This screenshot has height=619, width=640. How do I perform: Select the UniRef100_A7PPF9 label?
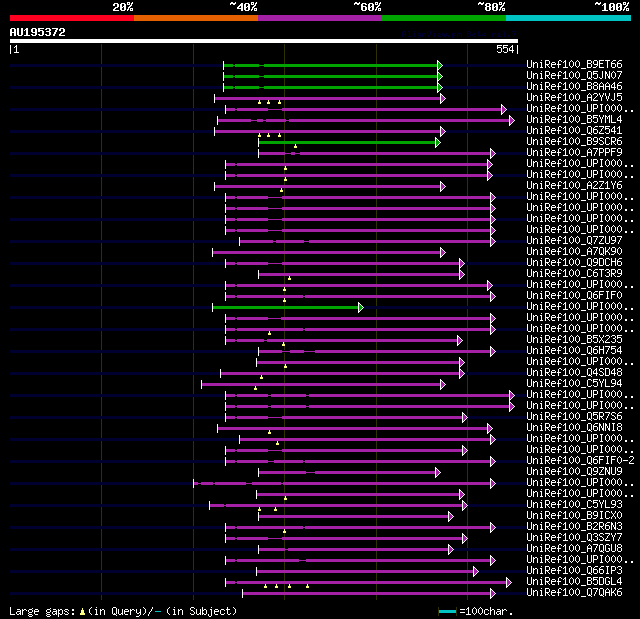[574, 152]
